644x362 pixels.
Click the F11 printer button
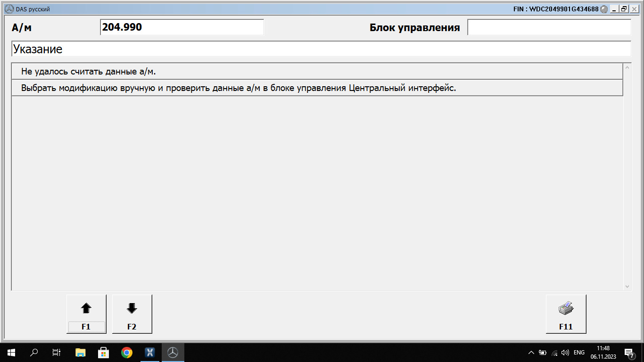566,314
